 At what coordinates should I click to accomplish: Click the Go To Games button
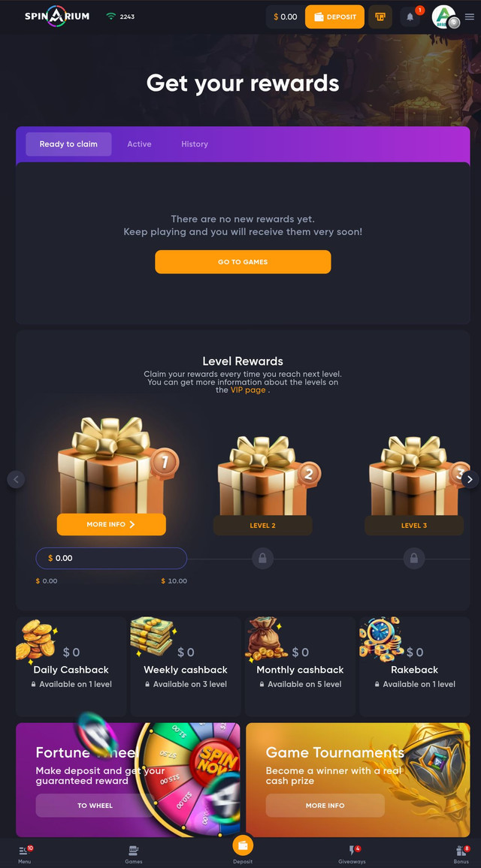click(x=243, y=262)
